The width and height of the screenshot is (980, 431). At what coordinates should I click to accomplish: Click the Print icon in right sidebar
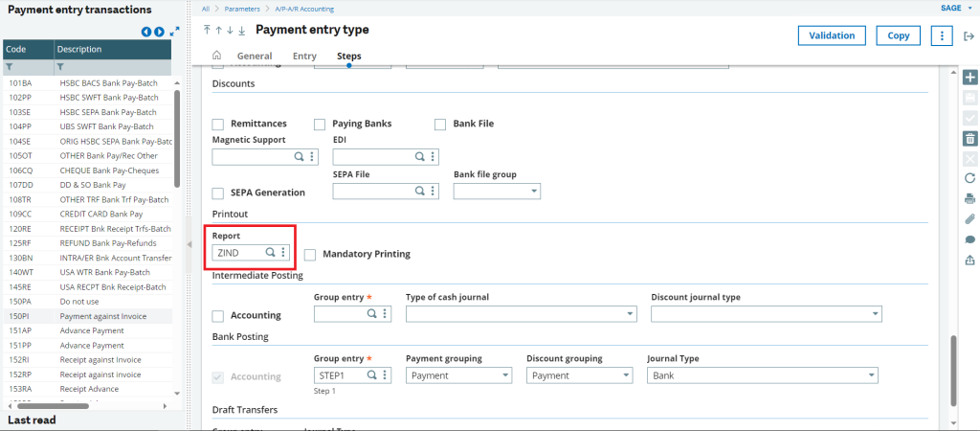pyautogui.click(x=970, y=199)
